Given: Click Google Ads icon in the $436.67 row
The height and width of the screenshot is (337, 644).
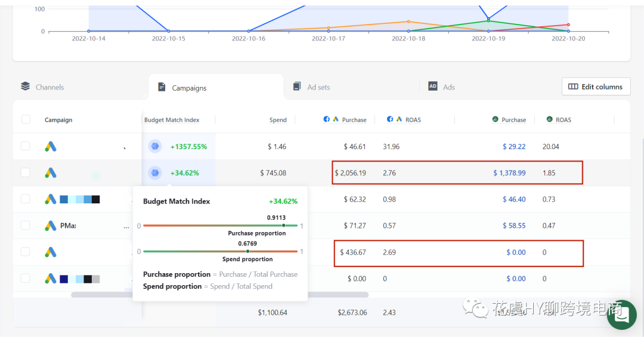Looking at the screenshot, I should tap(51, 252).
